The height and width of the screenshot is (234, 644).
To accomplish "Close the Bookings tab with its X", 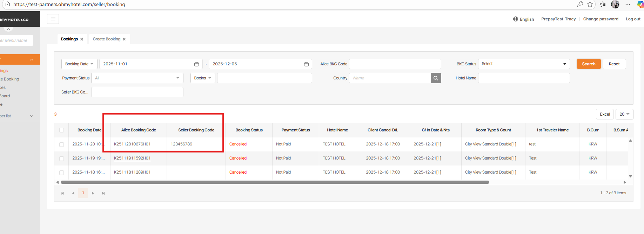I will click(x=82, y=39).
